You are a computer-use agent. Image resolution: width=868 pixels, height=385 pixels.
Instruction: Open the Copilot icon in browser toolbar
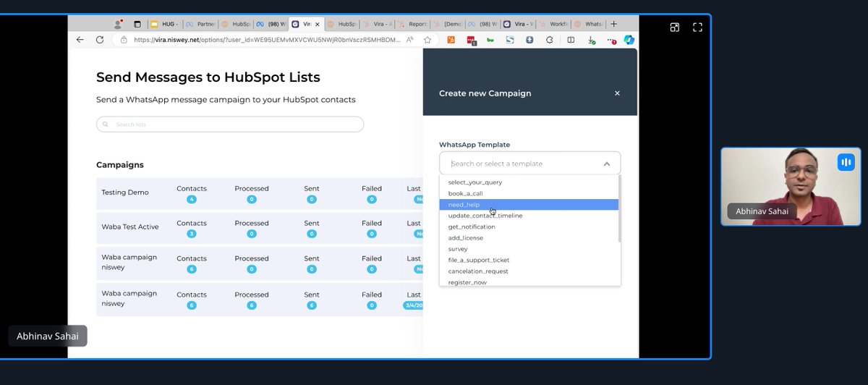click(629, 40)
